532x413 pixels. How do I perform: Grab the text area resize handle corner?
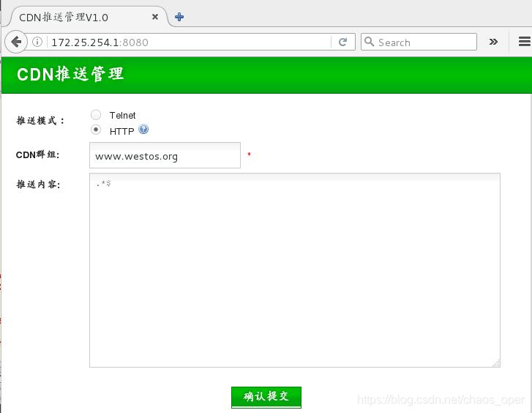[496, 363]
